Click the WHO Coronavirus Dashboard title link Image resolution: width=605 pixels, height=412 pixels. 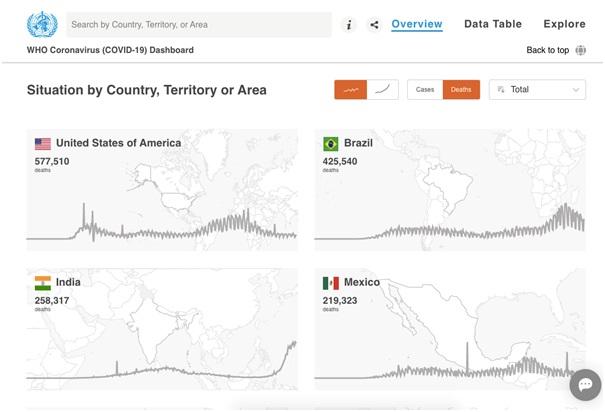[x=110, y=50]
